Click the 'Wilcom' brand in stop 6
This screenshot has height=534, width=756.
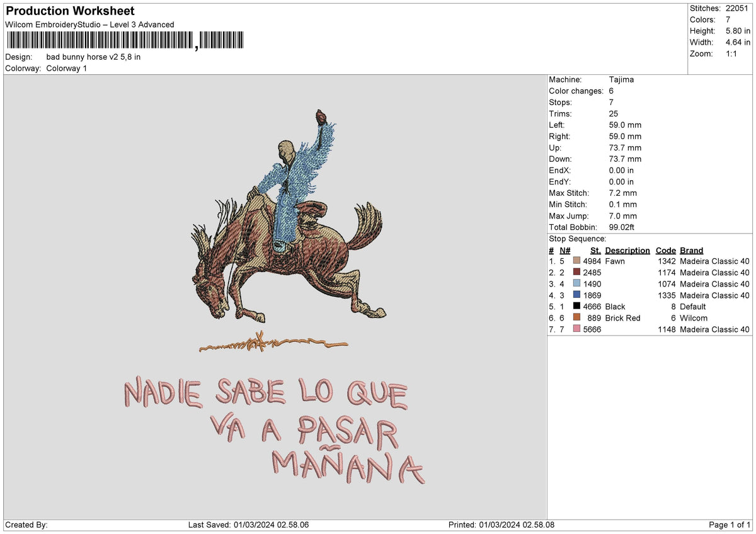(x=694, y=318)
